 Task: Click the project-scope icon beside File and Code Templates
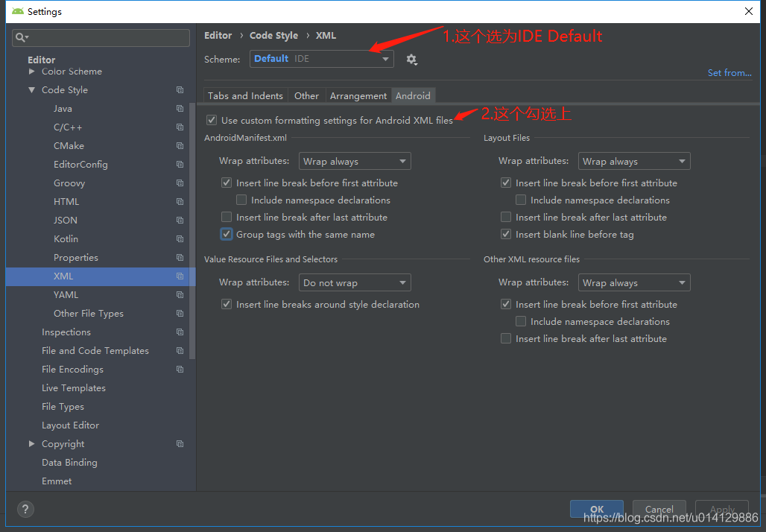[x=180, y=351]
